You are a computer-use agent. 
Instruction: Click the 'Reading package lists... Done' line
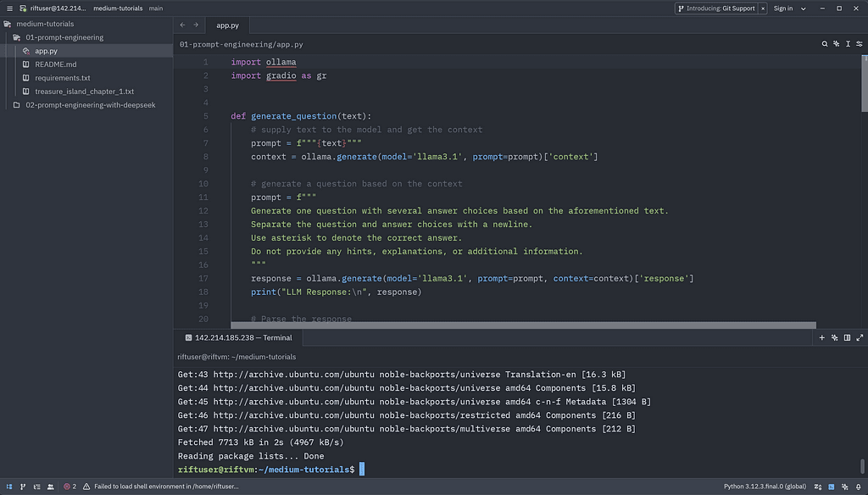(251, 456)
